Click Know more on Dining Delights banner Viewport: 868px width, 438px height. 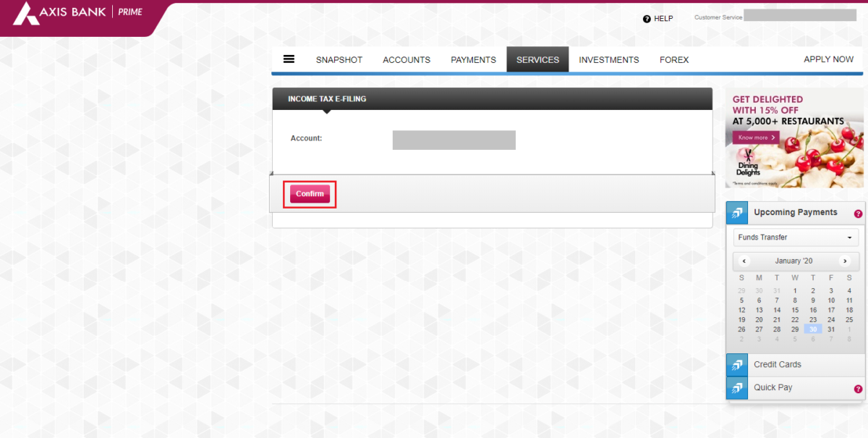pos(754,137)
